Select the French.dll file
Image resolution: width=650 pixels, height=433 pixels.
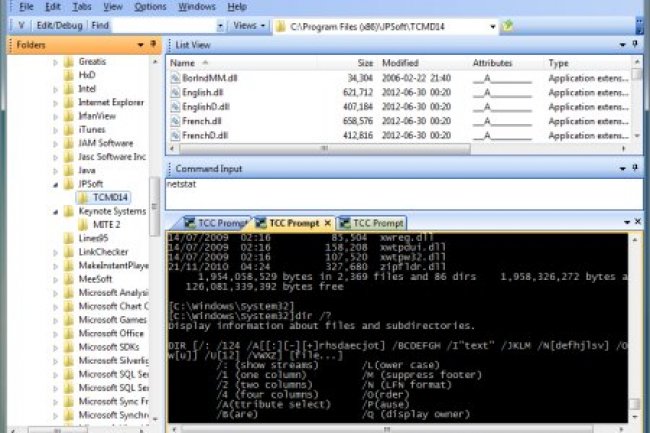point(201,121)
